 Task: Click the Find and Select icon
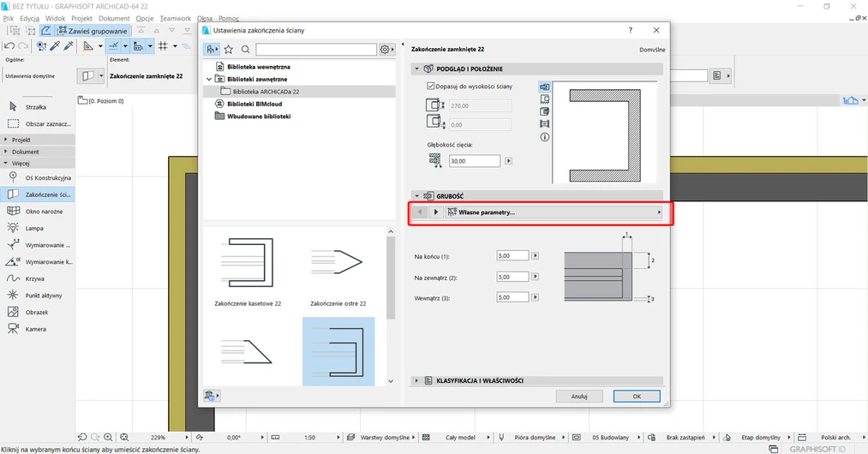[x=41, y=46]
